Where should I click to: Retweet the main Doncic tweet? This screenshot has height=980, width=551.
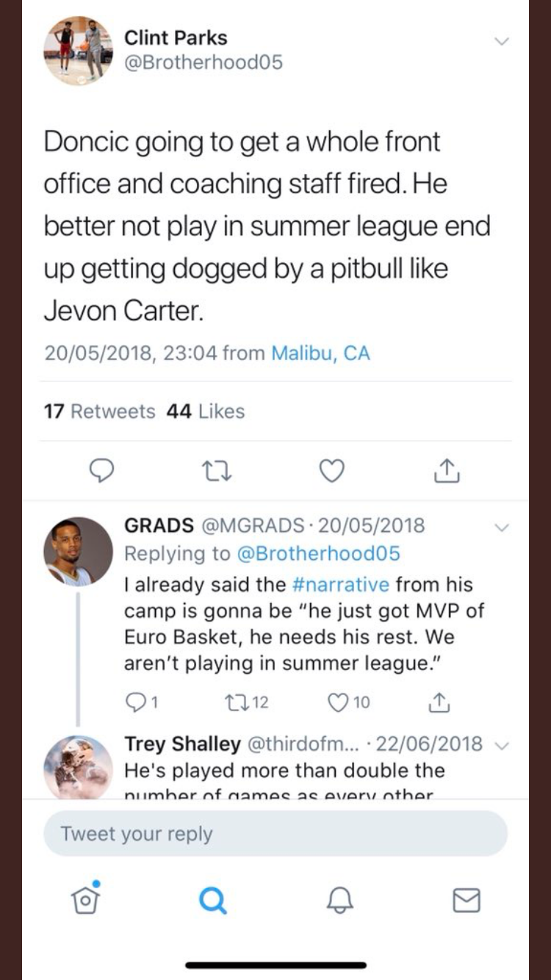coord(218,470)
